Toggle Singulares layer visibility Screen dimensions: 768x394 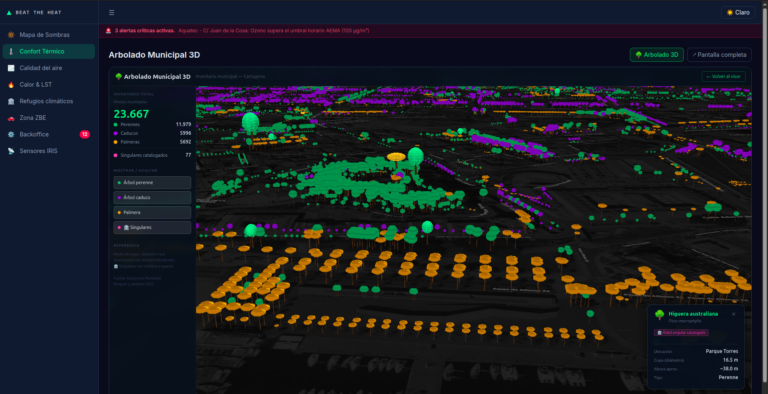152,227
